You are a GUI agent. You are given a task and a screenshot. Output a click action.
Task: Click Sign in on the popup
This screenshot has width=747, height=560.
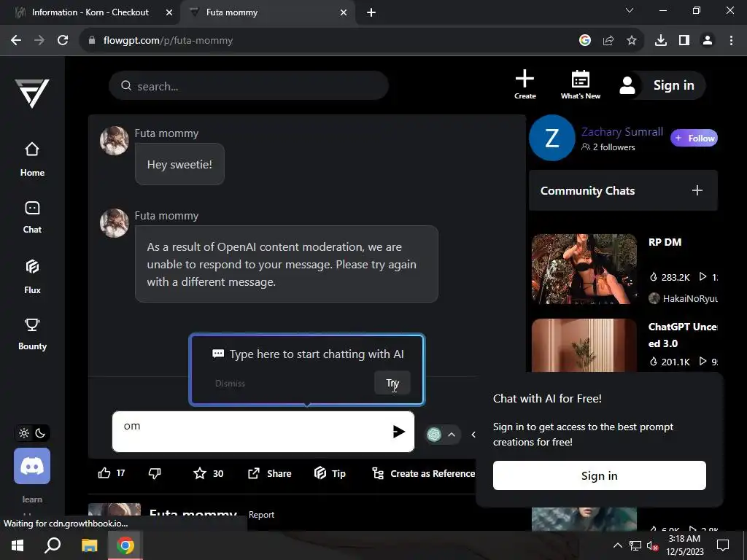pos(600,475)
